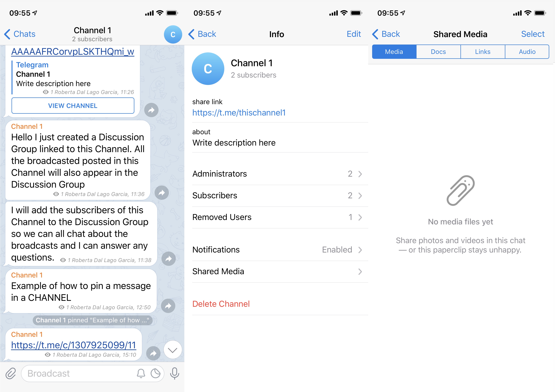The width and height of the screenshot is (555, 392).
Task: Expand the Subscribers list
Action: 278,196
